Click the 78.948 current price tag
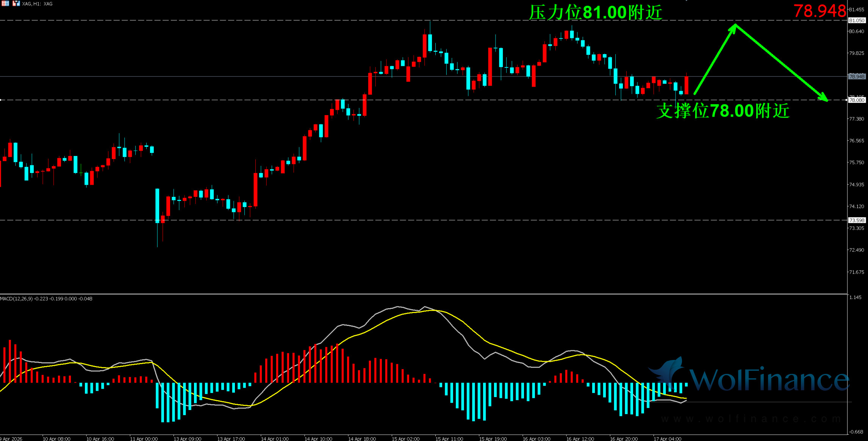This screenshot has height=441, width=868. point(856,76)
